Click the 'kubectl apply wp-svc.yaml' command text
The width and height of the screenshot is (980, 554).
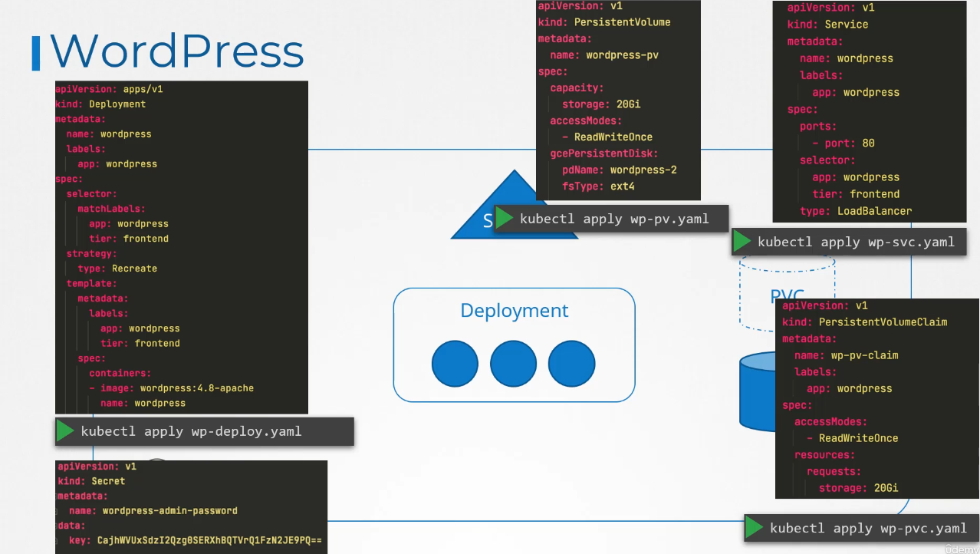856,242
